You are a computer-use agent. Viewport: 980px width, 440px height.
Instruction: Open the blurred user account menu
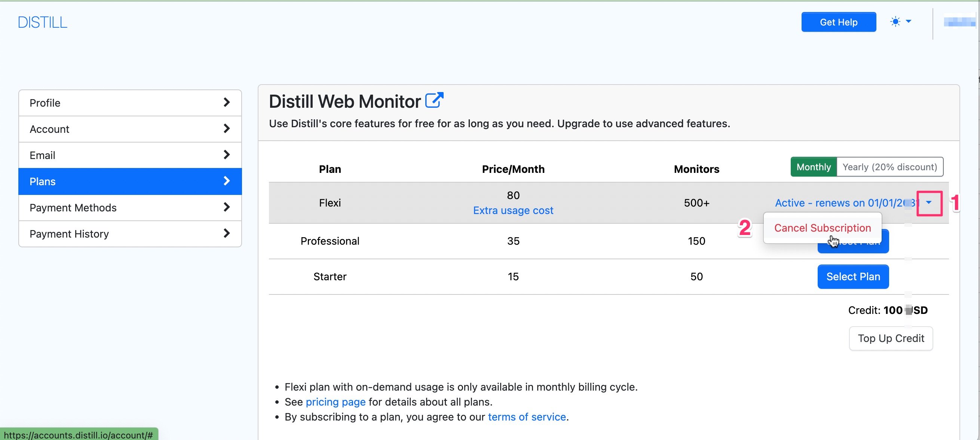click(x=959, y=22)
